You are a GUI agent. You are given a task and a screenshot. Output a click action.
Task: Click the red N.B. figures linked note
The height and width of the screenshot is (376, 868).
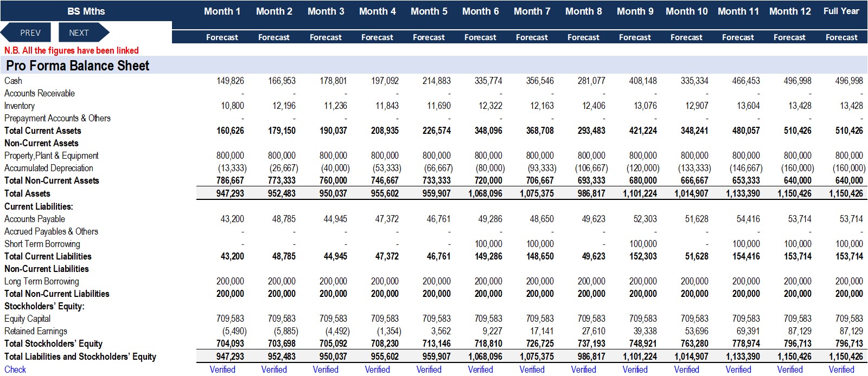tap(72, 50)
